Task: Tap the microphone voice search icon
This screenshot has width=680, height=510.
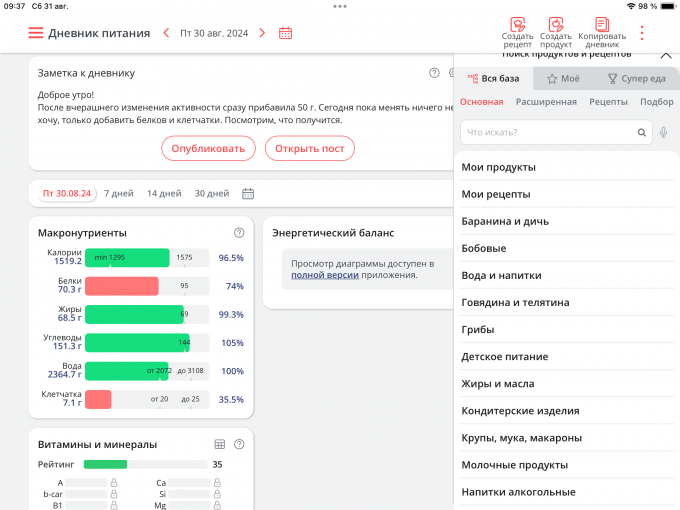Action: 664,132
